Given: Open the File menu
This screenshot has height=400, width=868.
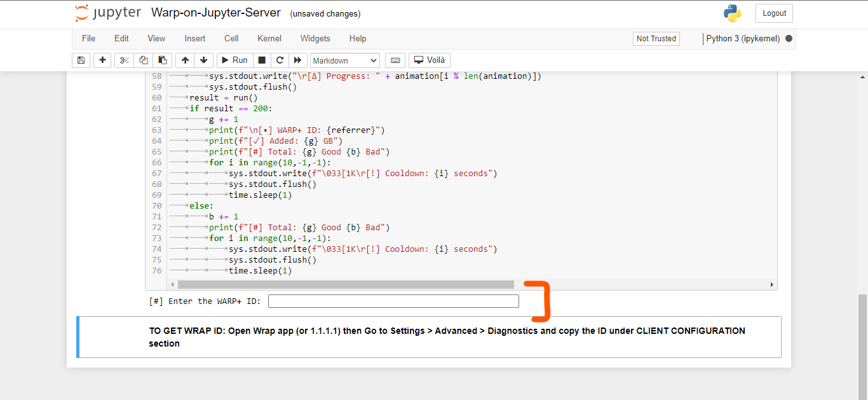Looking at the screenshot, I should 88,39.
